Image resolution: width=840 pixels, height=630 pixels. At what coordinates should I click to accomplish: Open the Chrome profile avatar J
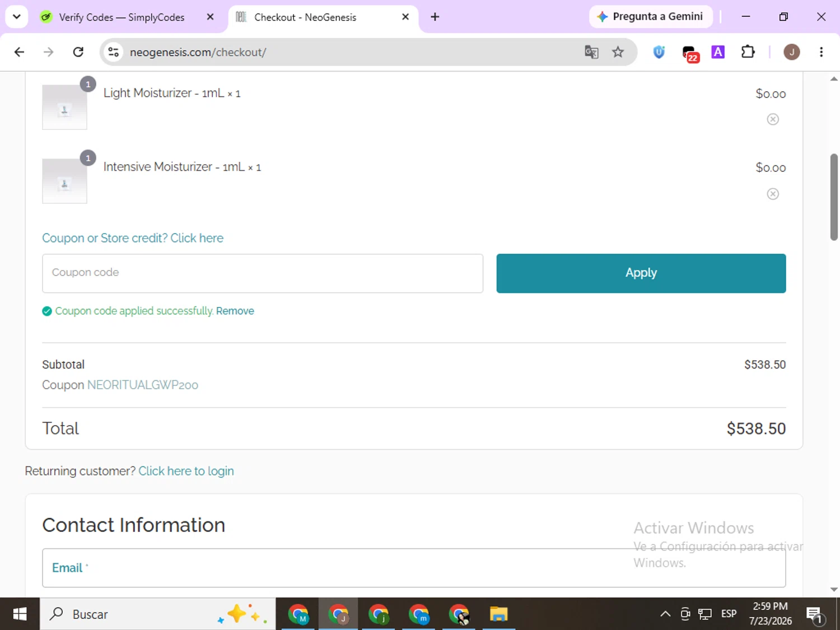click(791, 52)
